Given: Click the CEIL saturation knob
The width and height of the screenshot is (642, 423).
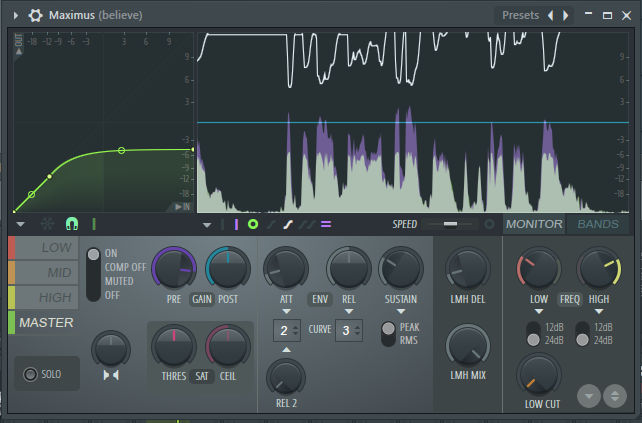Looking at the screenshot, I should pos(228,347).
